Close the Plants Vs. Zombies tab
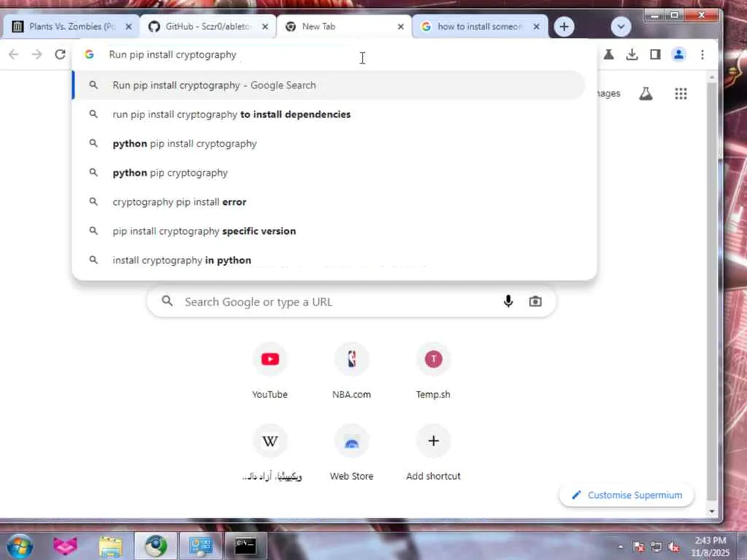This screenshot has width=747, height=560. (x=128, y=27)
